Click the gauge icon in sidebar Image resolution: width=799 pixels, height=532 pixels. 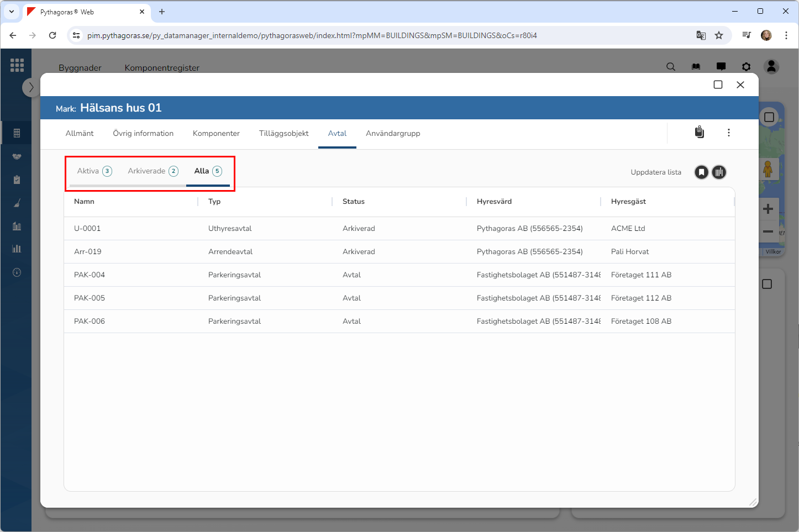[x=17, y=272]
